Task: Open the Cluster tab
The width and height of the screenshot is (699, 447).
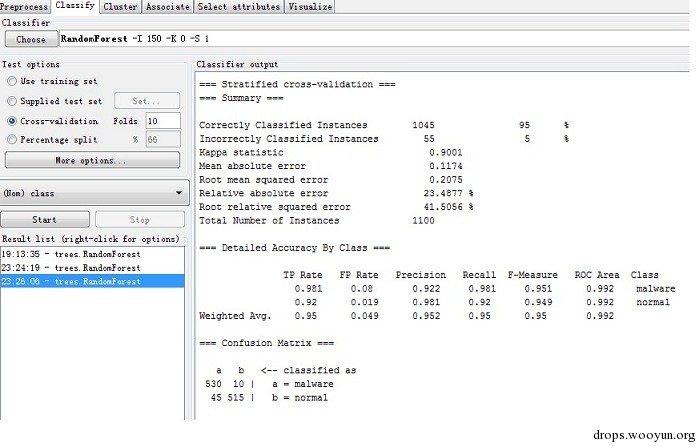Action: click(120, 7)
